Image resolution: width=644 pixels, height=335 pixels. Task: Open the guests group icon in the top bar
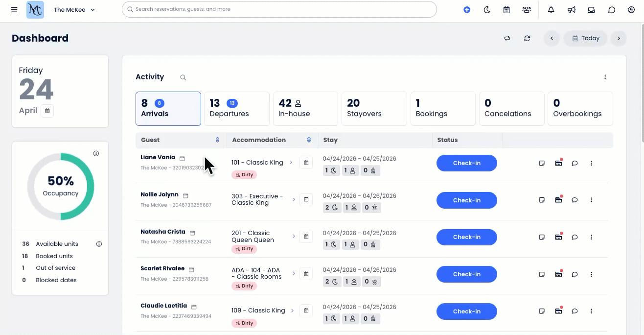(x=527, y=9)
